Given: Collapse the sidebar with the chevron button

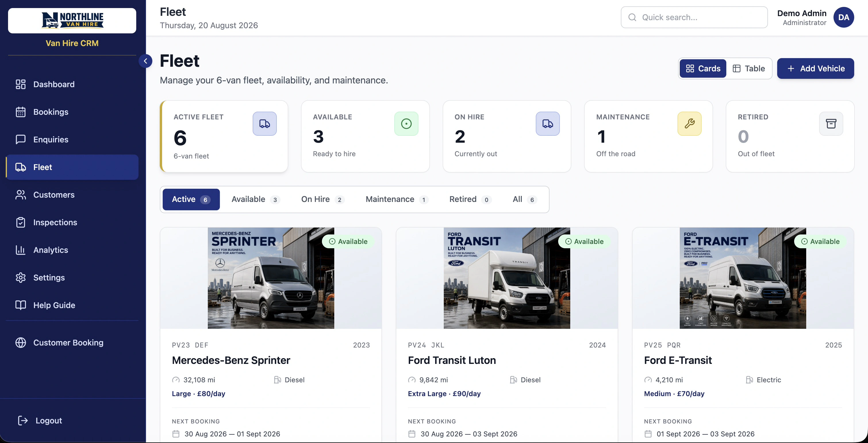Looking at the screenshot, I should click(x=145, y=61).
